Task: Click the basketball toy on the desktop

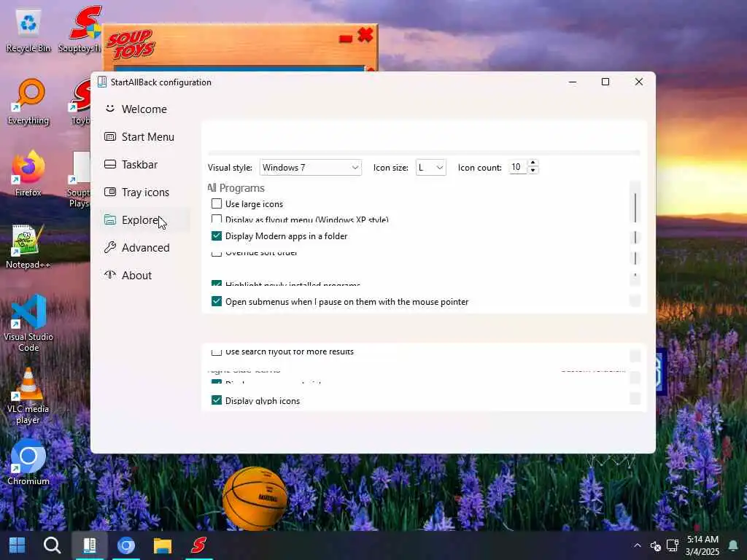Action: 255,498
